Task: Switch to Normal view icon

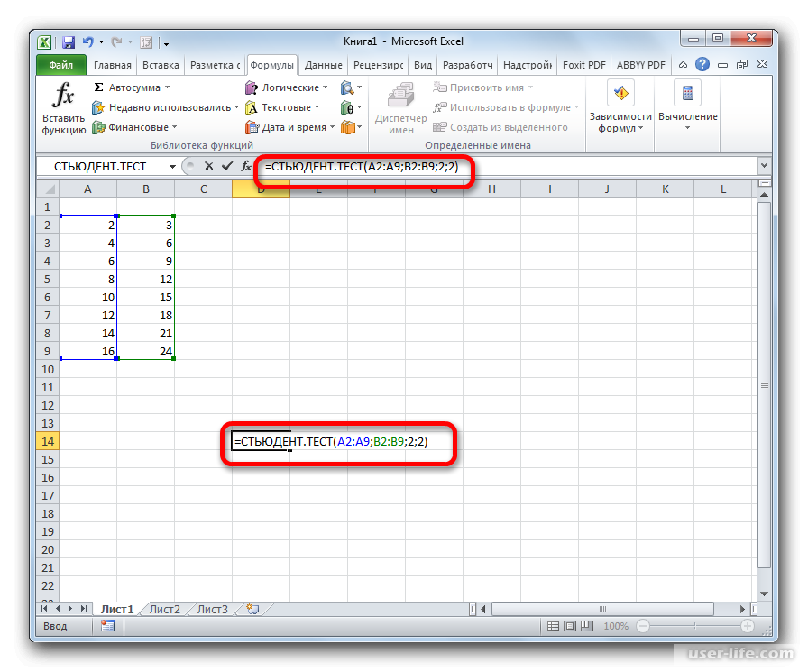Action: point(553,626)
